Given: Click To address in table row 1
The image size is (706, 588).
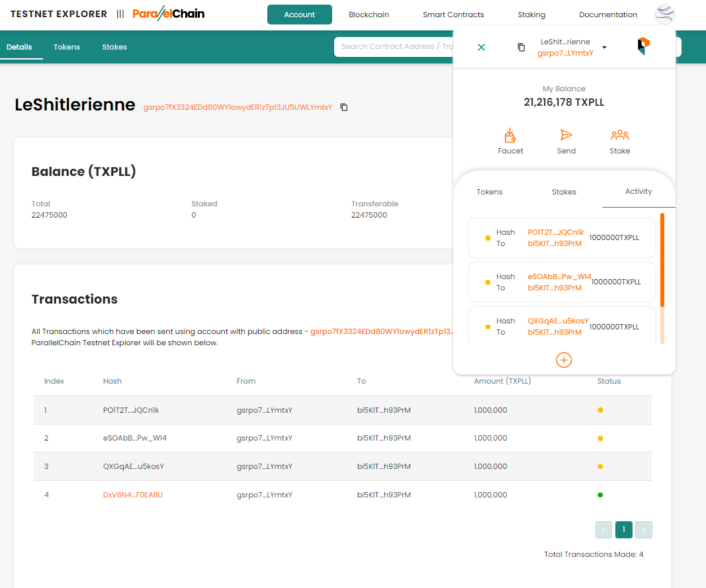Looking at the screenshot, I should (x=384, y=410).
